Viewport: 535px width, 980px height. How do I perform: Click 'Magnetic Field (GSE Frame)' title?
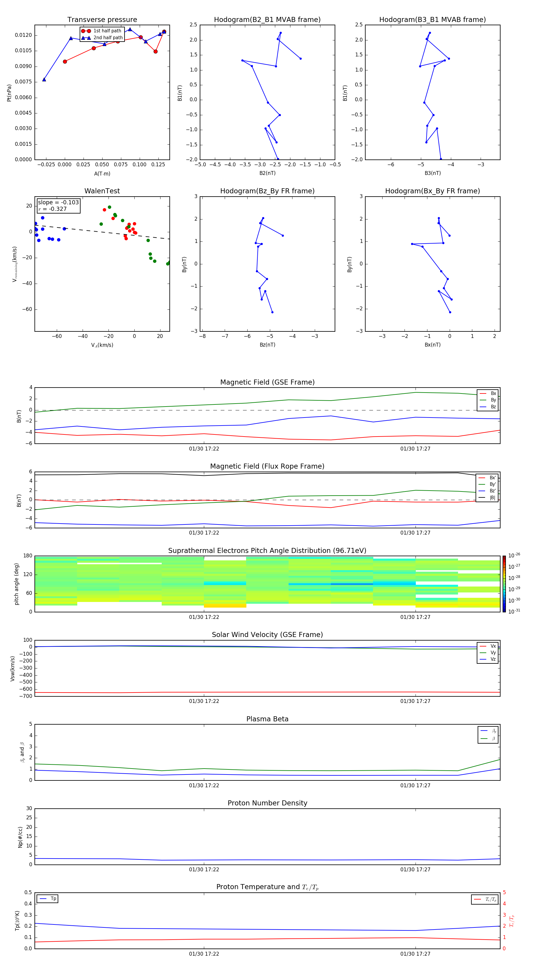click(x=267, y=382)
